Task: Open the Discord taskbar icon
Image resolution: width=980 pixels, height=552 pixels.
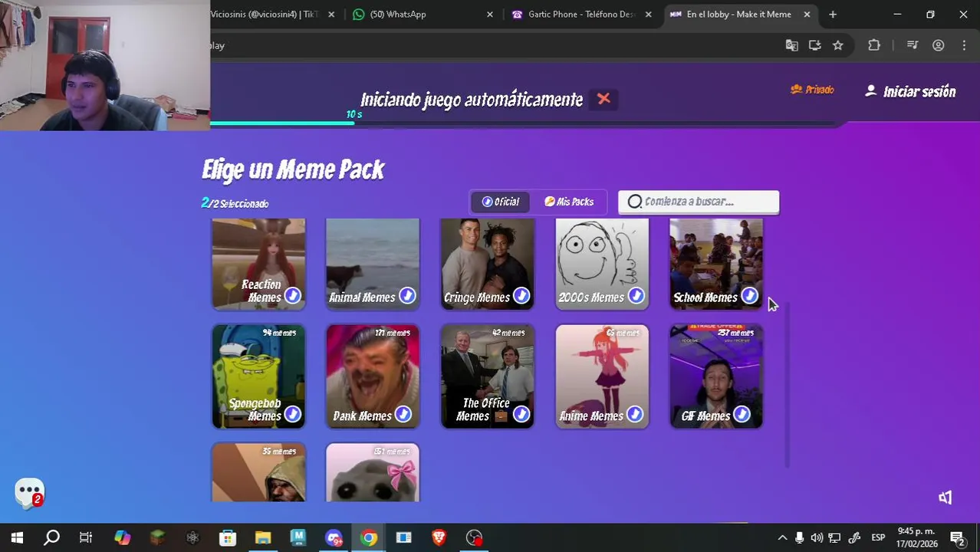Action: (x=334, y=537)
